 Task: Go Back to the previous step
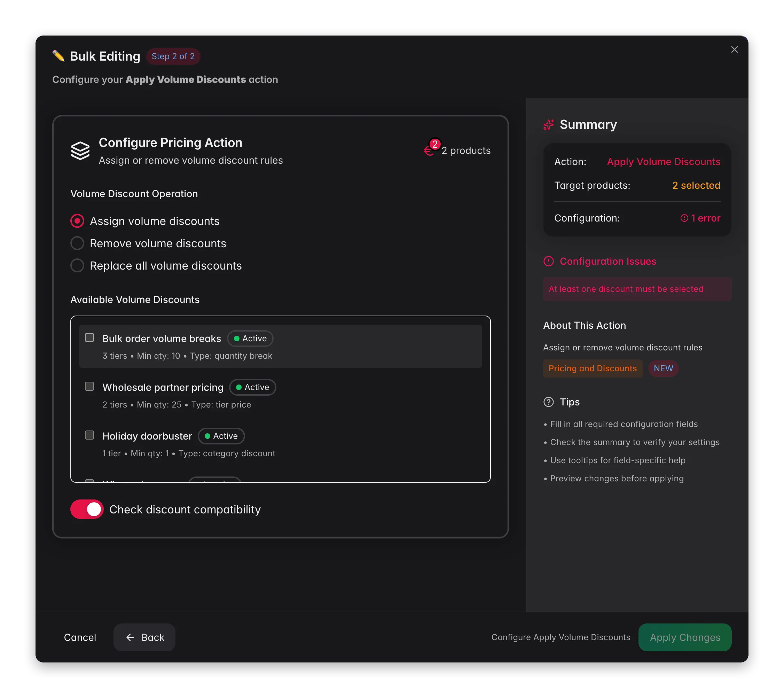(x=144, y=637)
